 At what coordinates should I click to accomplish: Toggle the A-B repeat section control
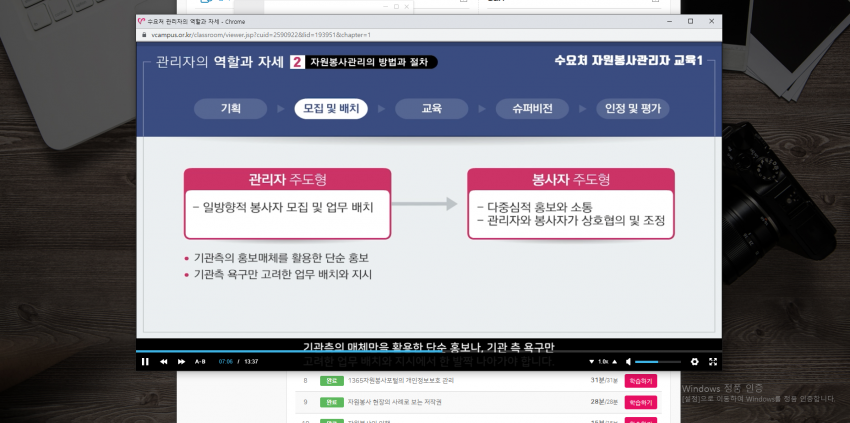200,361
